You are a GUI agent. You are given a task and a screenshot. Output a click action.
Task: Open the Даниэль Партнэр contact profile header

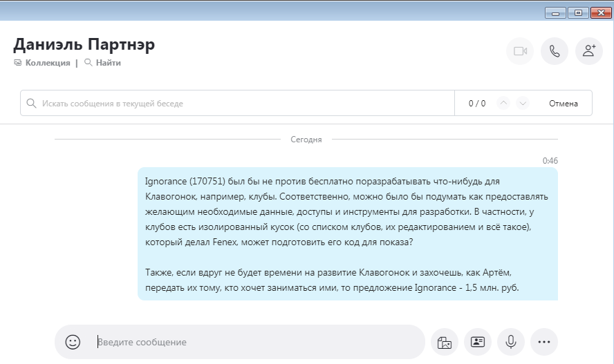(x=84, y=45)
